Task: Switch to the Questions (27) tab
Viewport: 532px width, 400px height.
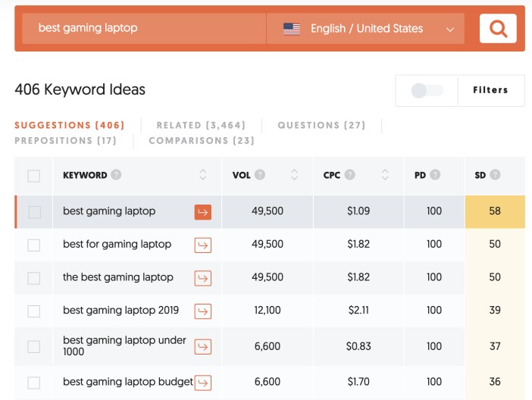Action: click(321, 125)
